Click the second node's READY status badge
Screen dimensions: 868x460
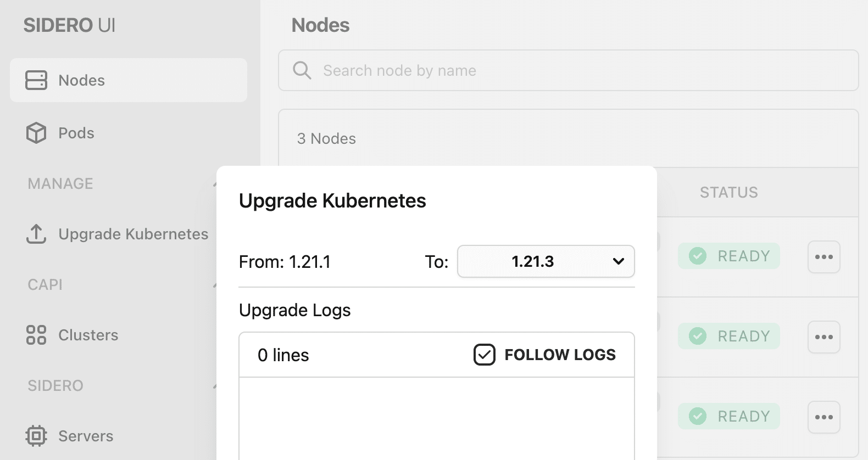728,336
